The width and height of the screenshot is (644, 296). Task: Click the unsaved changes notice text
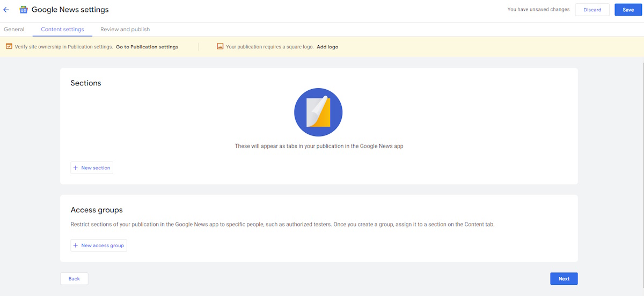(x=538, y=10)
